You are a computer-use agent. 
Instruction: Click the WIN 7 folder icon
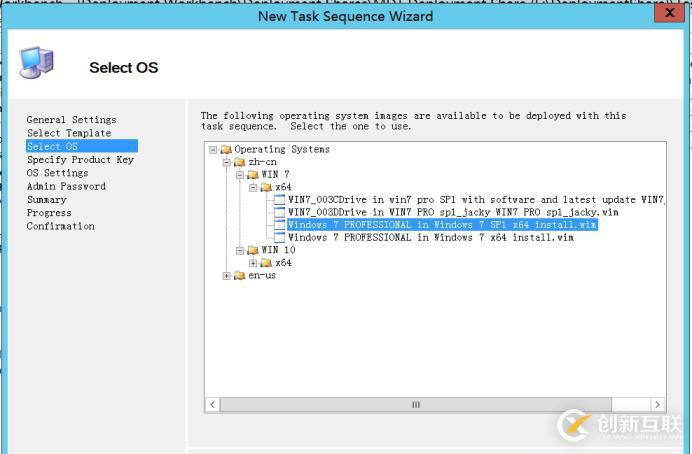[x=252, y=175]
